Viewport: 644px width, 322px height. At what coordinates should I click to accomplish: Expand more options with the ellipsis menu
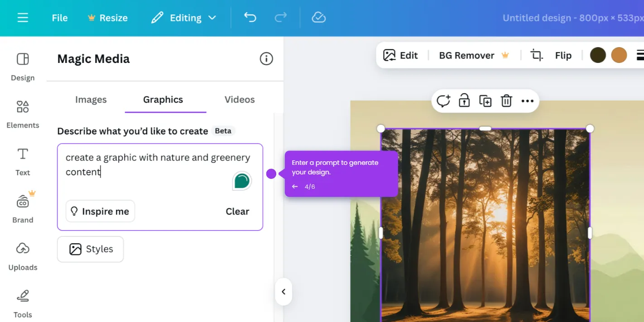pos(527,101)
